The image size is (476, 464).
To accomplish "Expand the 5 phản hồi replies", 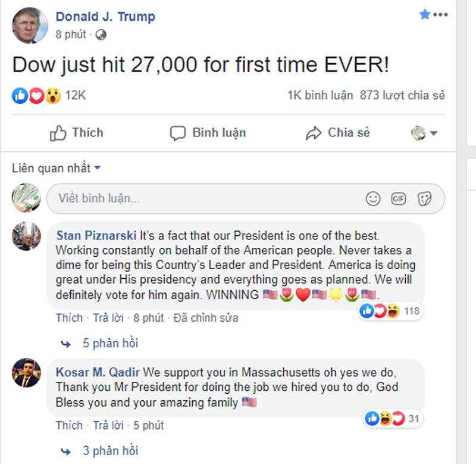I will click(110, 343).
